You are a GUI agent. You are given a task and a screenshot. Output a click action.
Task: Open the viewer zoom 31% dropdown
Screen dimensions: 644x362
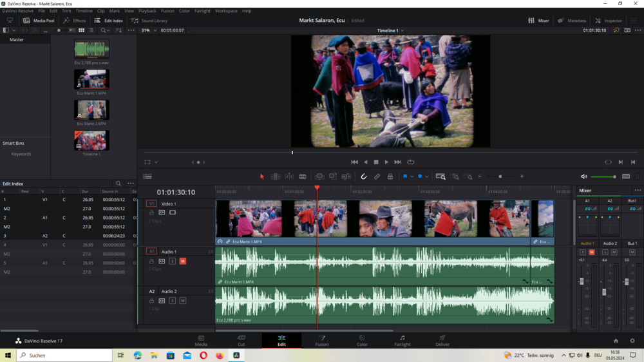click(149, 30)
